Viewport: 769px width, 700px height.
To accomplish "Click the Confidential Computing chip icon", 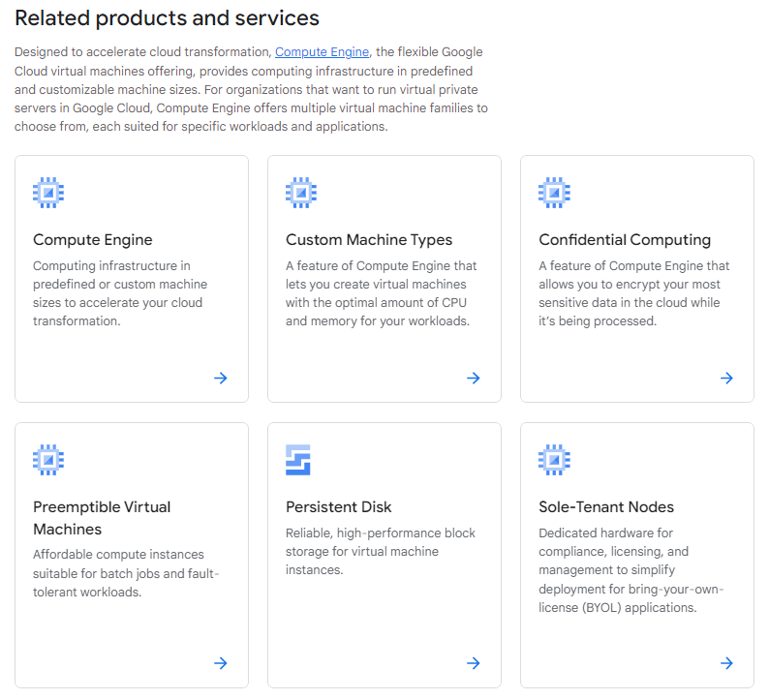I will [554, 193].
